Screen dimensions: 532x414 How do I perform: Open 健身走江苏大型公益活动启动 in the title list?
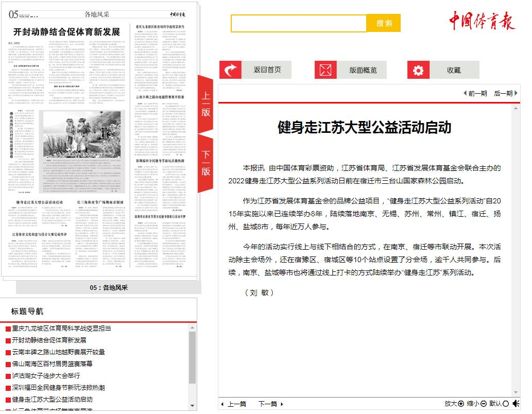tap(52, 400)
